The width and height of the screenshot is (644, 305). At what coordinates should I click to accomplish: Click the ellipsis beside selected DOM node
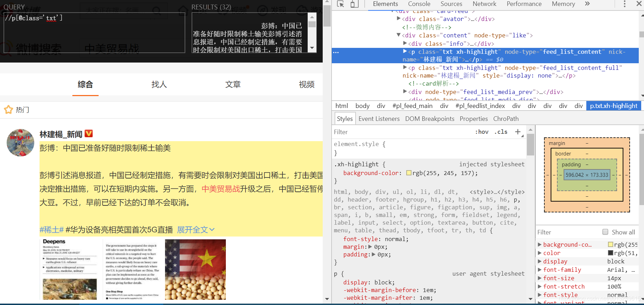click(x=336, y=52)
